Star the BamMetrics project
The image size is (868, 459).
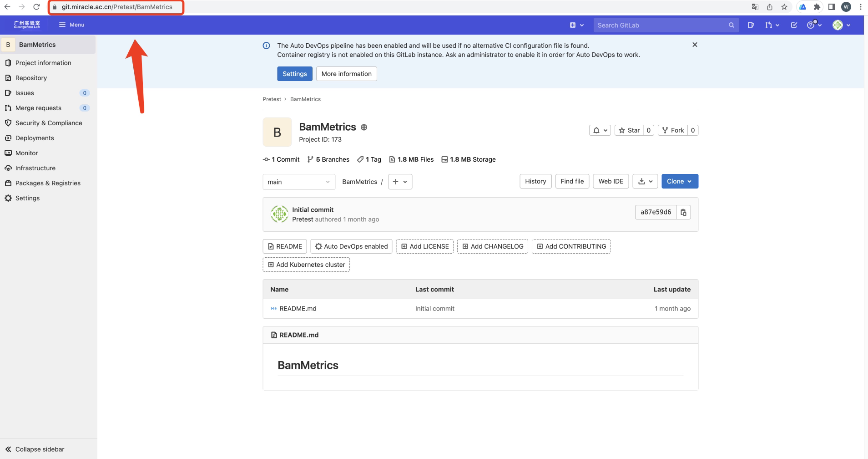629,130
